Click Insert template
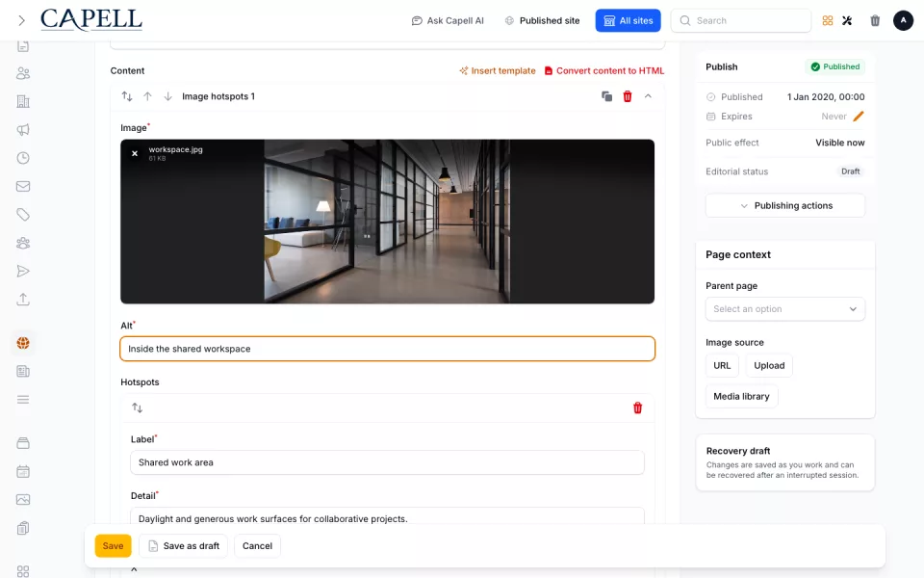The image size is (924, 578). (x=498, y=70)
